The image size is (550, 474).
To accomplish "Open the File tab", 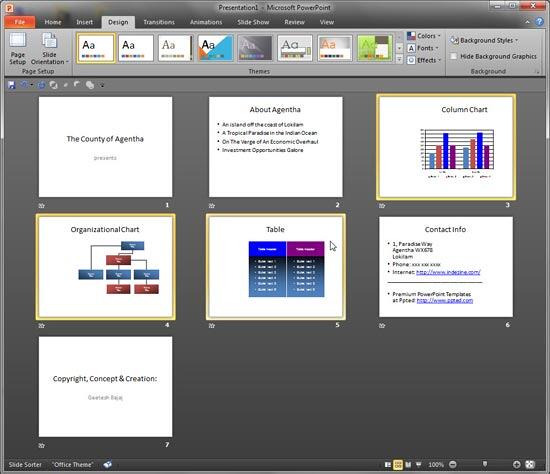I will pos(20,22).
